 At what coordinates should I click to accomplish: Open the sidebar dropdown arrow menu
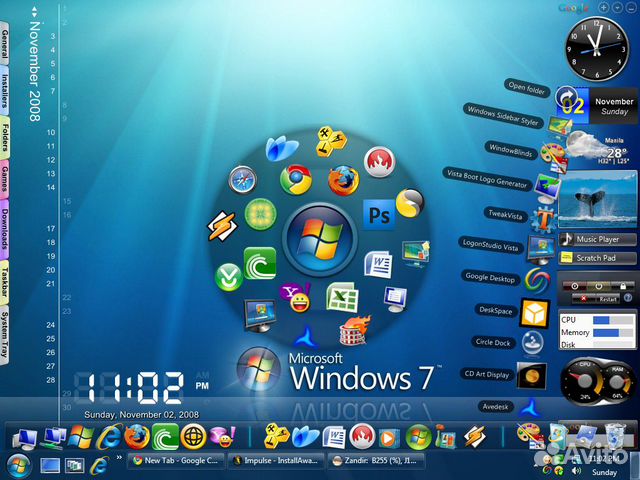click(x=618, y=7)
